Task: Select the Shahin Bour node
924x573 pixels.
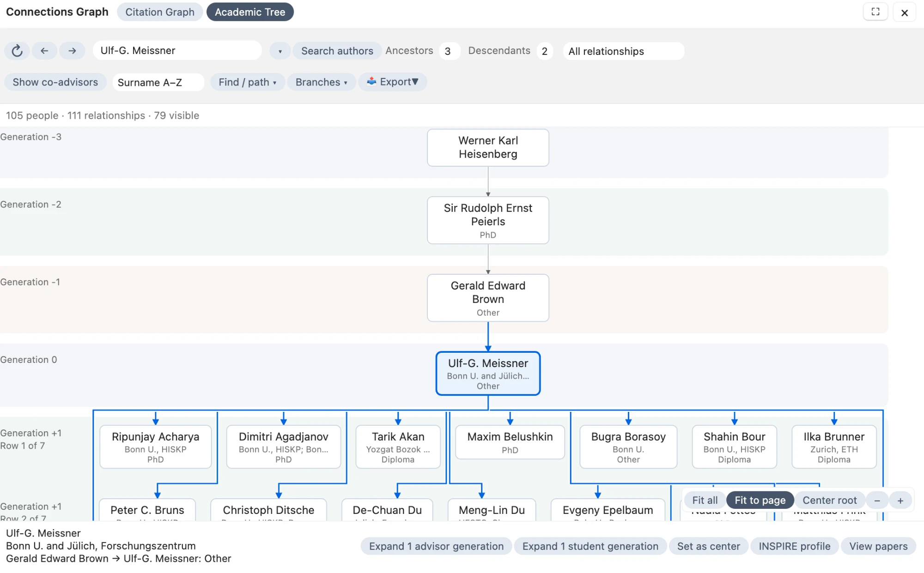Action: click(734, 446)
